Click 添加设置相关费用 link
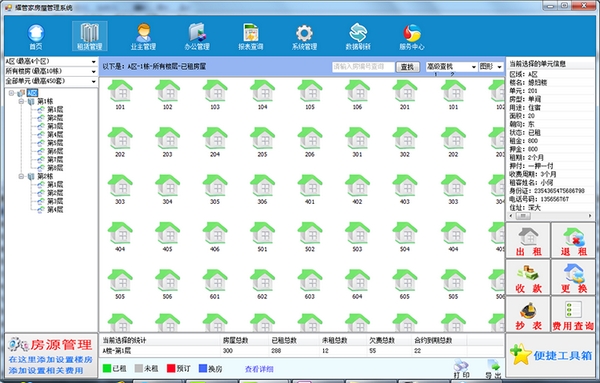 (46, 370)
